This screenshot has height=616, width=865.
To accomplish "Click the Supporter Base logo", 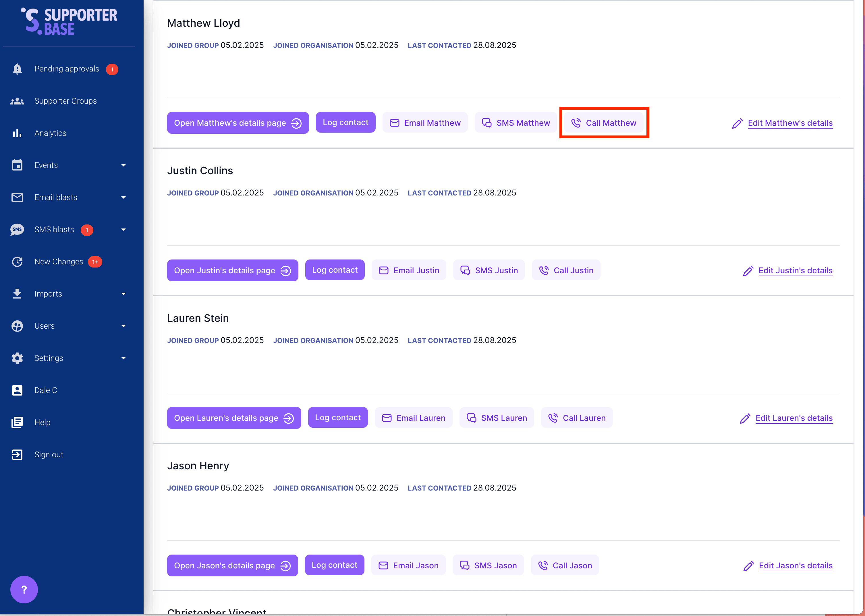I will click(x=69, y=22).
